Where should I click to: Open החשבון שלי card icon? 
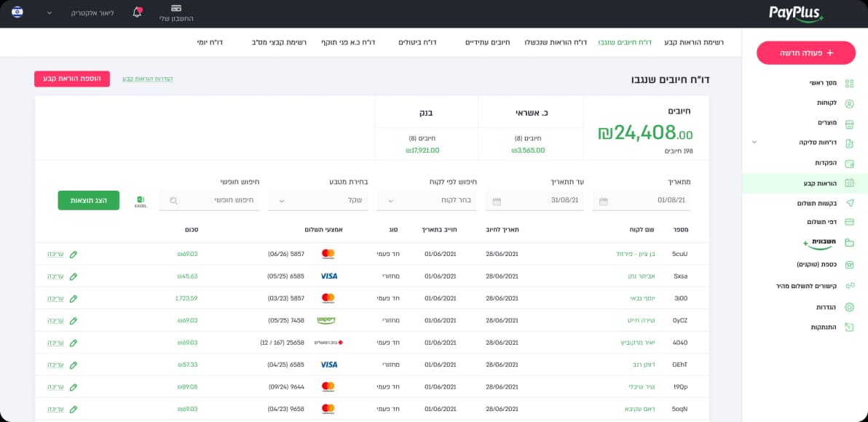(176, 8)
